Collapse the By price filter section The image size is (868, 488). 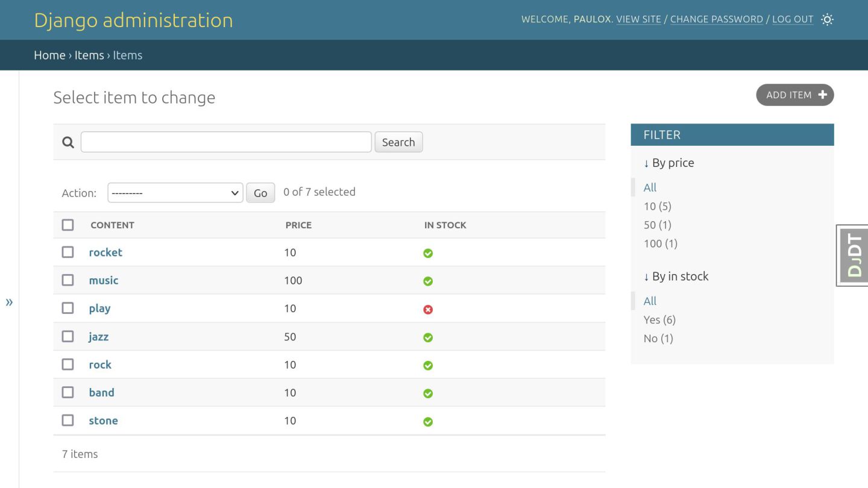668,163
